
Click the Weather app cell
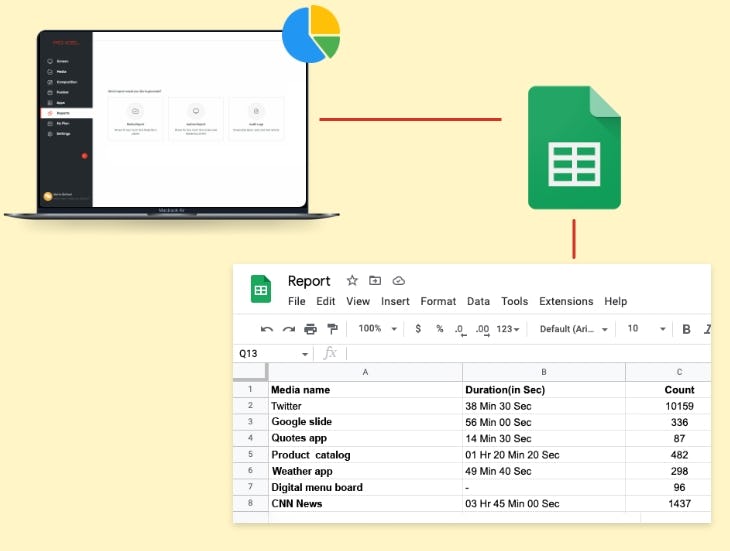click(365, 471)
